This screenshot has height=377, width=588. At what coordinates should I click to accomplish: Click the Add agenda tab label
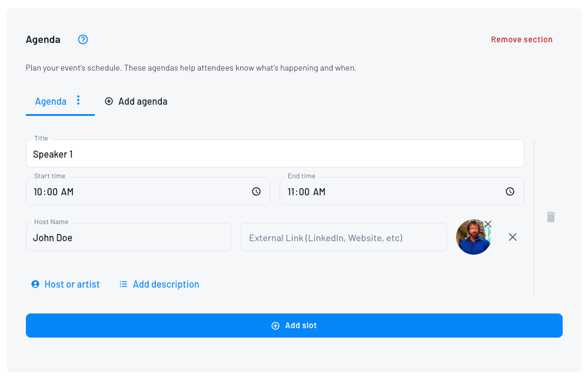pyautogui.click(x=142, y=101)
